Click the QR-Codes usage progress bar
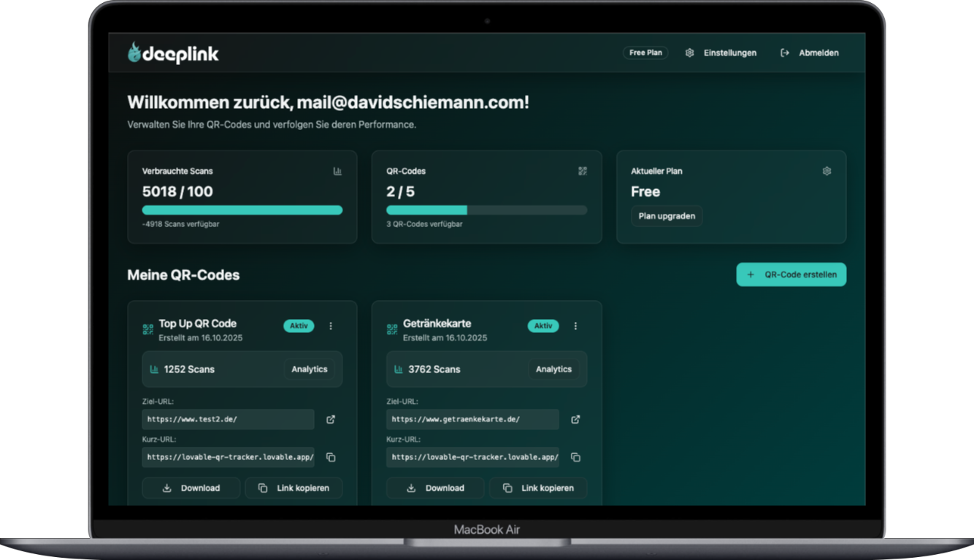Image resolution: width=974 pixels, height=560 pixels. tap(486, 210)
